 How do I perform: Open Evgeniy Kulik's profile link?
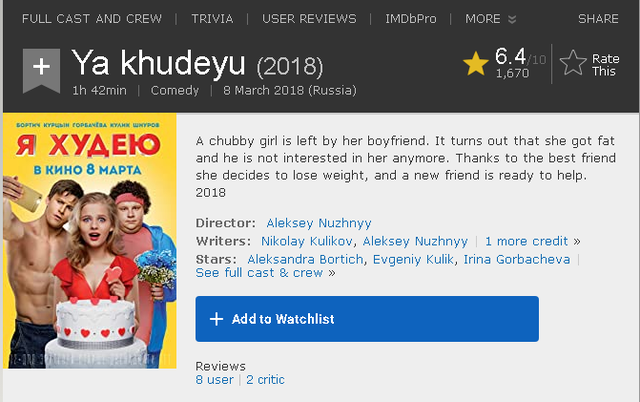tap(413, 259)
